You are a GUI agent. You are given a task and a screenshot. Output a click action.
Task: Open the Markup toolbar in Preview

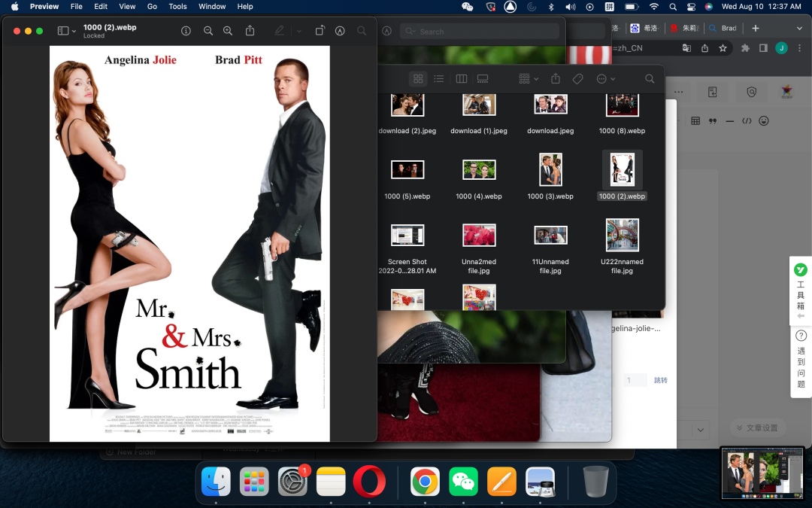point(340,31)
